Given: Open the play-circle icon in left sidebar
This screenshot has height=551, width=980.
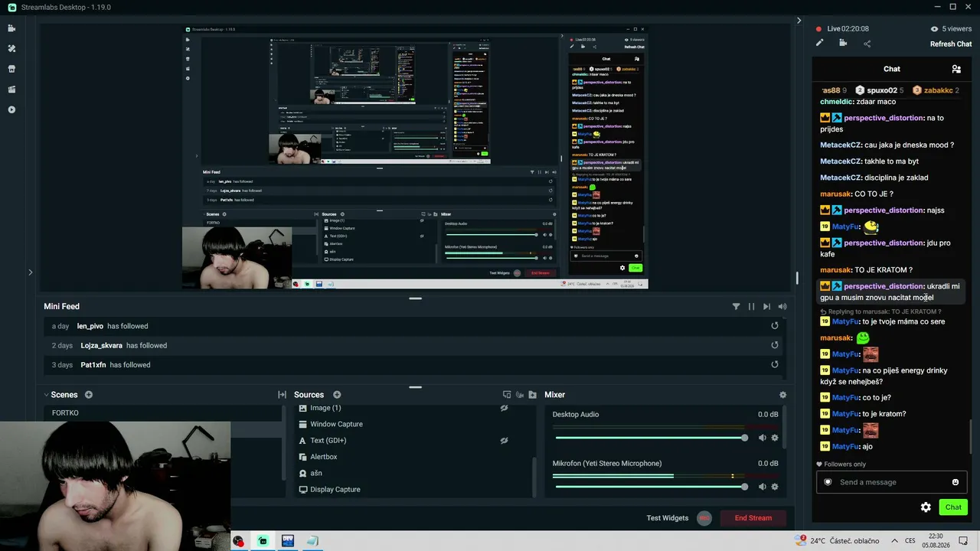Looking at the screenshot, I should click(x=11, y=110).
